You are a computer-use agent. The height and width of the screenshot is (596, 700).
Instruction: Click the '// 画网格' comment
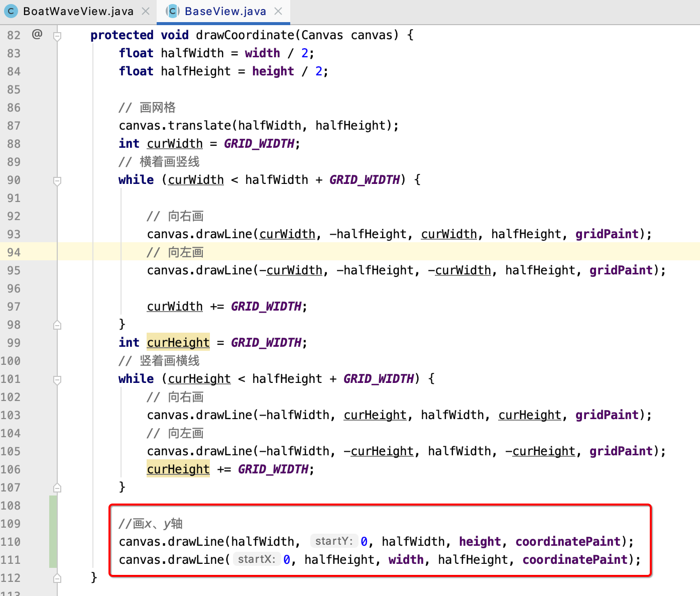pyautogui.click(x=147, y=108)
